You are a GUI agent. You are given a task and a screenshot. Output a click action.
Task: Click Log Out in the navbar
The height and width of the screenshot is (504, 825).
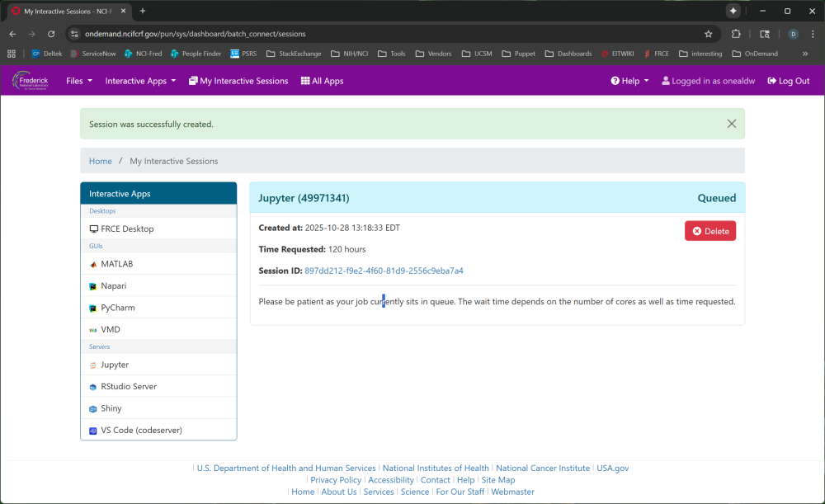[x=788, y=81]
